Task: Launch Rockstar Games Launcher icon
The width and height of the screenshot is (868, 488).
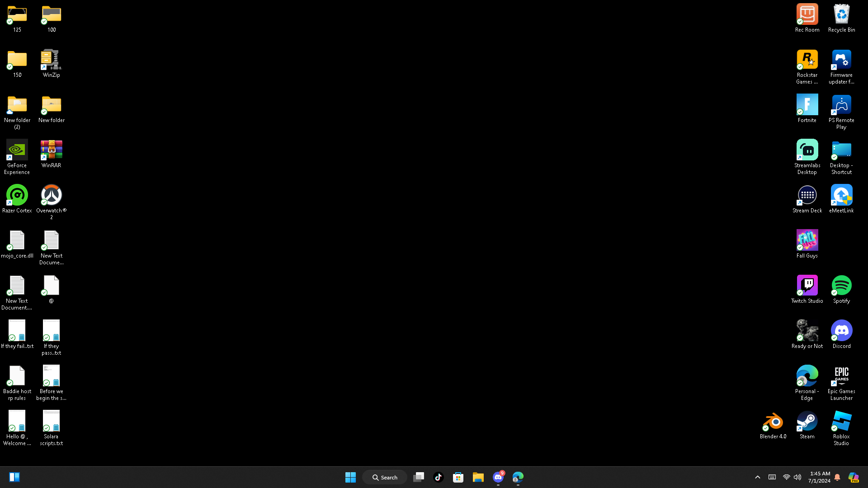Action: pyautogui.click(x=807, y=66)
